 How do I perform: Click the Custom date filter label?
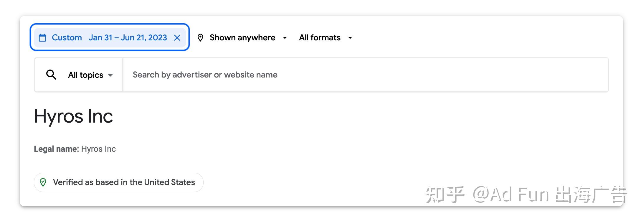click(67, 38)
